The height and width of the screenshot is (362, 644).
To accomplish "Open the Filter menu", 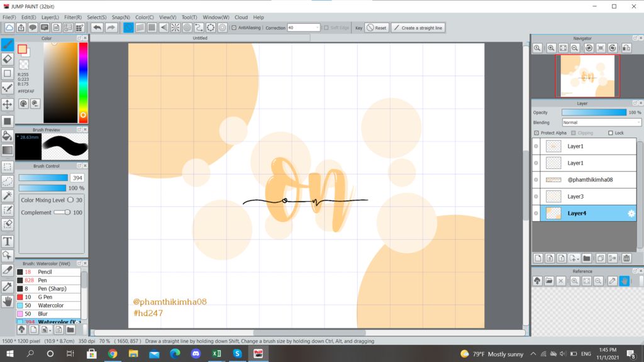I will click(73, 17).
